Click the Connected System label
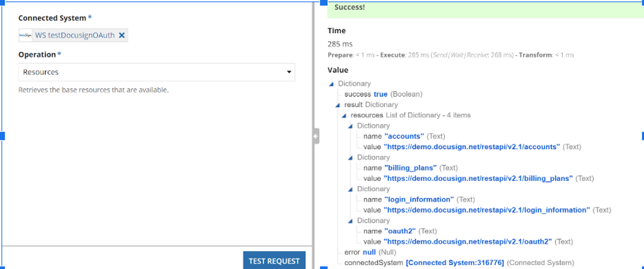The image size is (644, 269). tap(52, 18)
